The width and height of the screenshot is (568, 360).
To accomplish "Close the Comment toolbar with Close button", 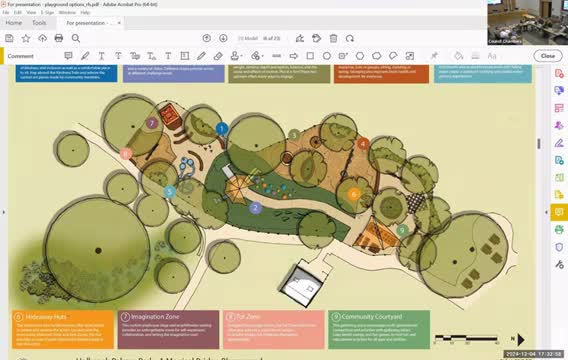I will [x=548, y=56].
